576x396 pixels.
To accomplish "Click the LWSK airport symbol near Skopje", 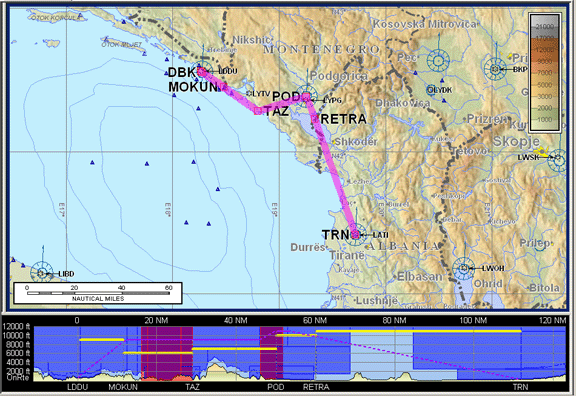I will (x=558, y=159).
